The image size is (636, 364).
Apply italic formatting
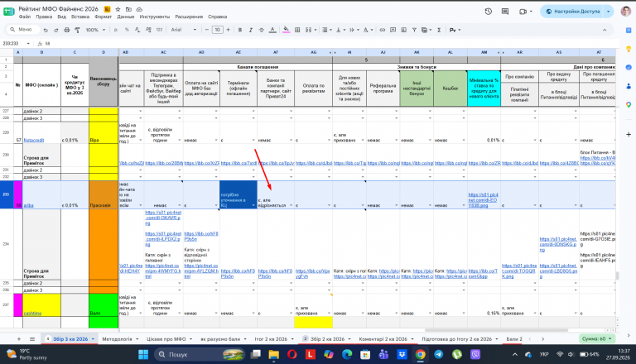[251, 30]
